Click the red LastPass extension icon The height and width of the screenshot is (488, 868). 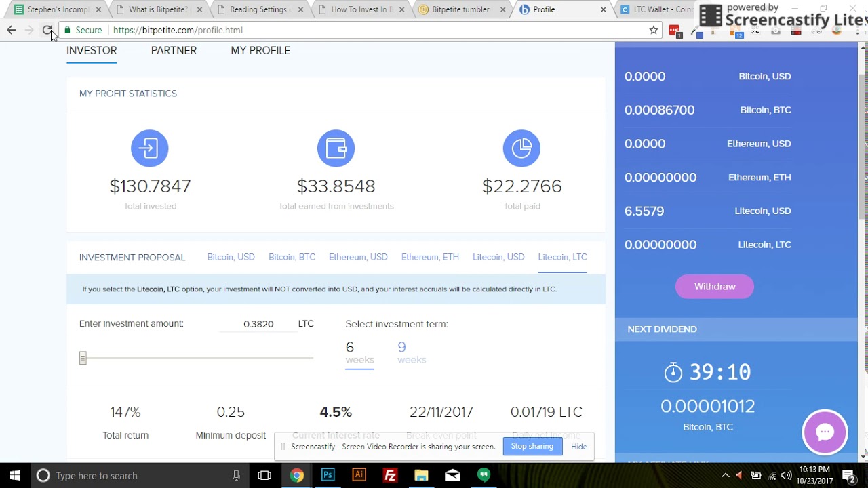click(x=674, y=30)
